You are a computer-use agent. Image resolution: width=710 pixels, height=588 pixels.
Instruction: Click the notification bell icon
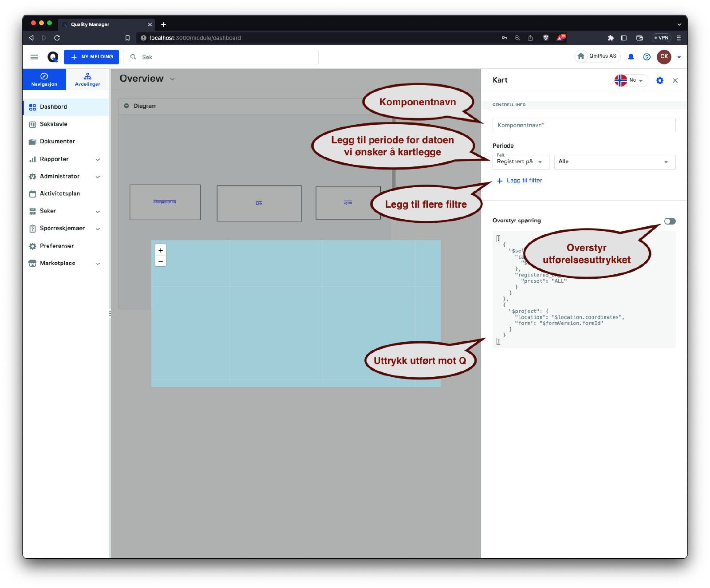[631, 57]
